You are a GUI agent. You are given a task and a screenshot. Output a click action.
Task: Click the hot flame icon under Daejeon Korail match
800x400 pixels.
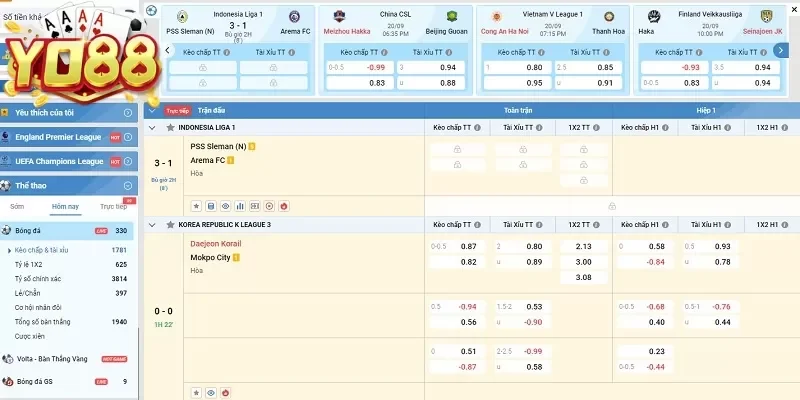coord(226,392)
